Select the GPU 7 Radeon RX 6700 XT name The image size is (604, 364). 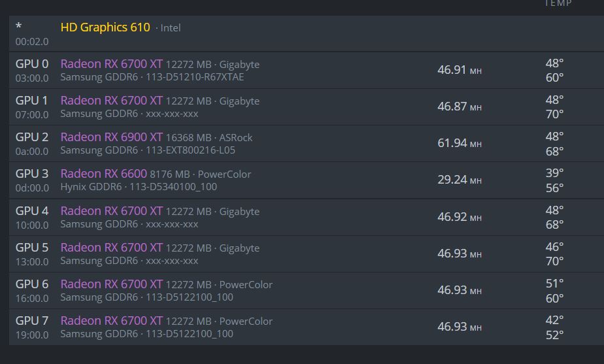click(111, 321)
